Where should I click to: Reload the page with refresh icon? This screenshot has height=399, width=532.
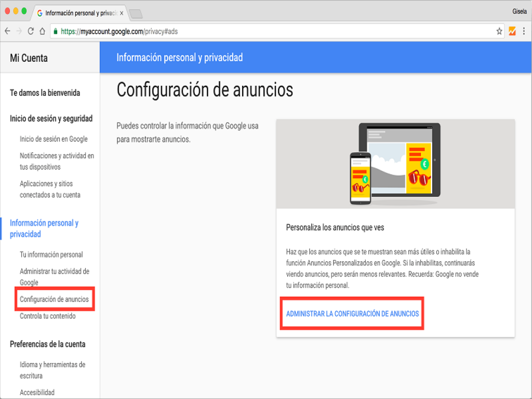pyautogui.click(x=31, y=31)
